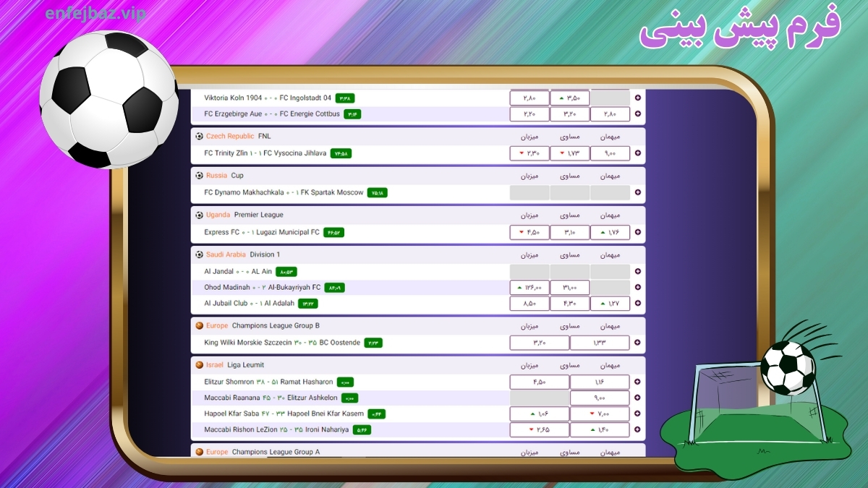Click the soccer ball icon beside Uganda Premier League
This screenshot has height=488, width=868.
(x=198, y=214)
